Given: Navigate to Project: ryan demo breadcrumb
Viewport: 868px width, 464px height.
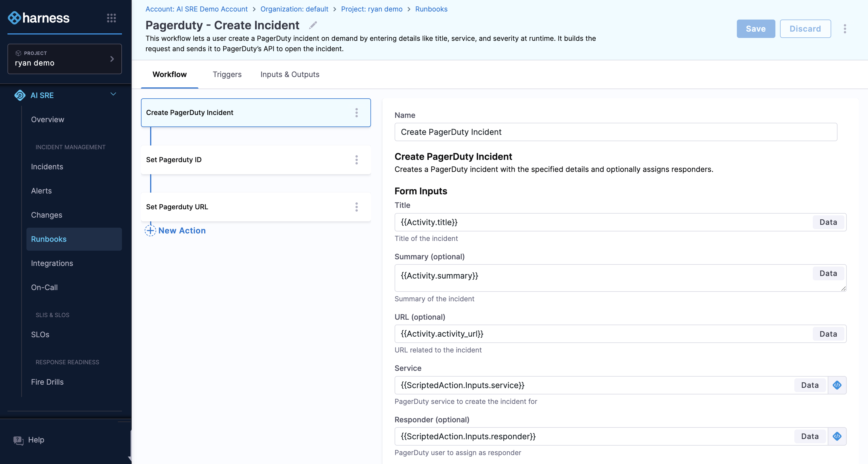Looking at the screenshot, I should [x=372, y=9].
